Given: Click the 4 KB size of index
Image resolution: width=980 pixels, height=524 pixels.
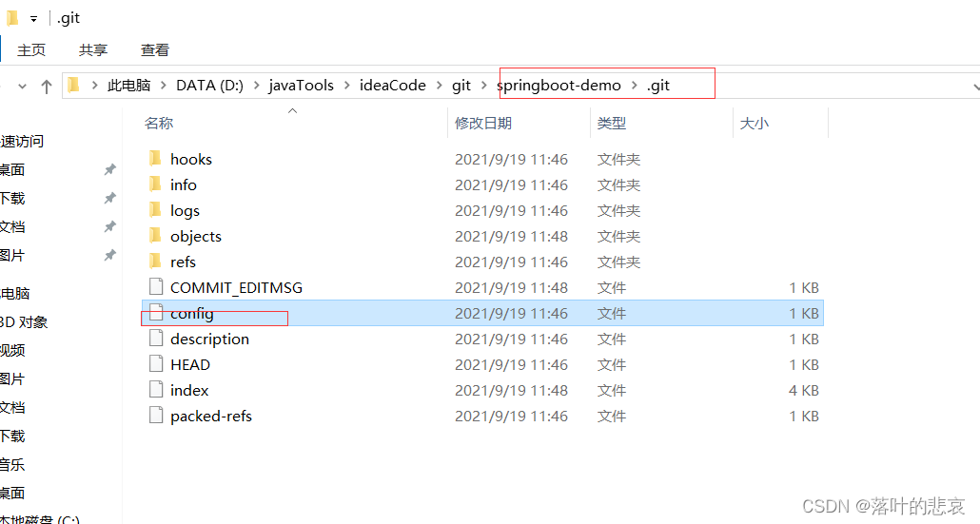Looking at the screenshot, I should coord(804,390).
